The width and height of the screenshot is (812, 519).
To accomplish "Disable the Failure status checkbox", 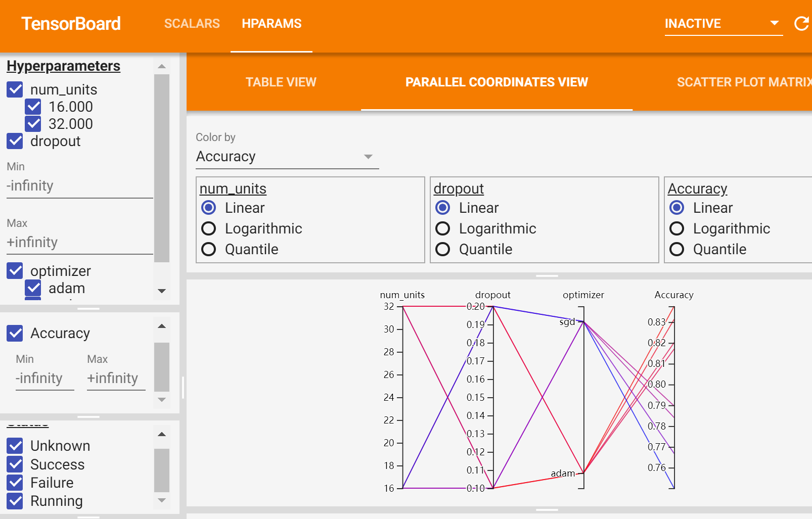I will 15,483.
